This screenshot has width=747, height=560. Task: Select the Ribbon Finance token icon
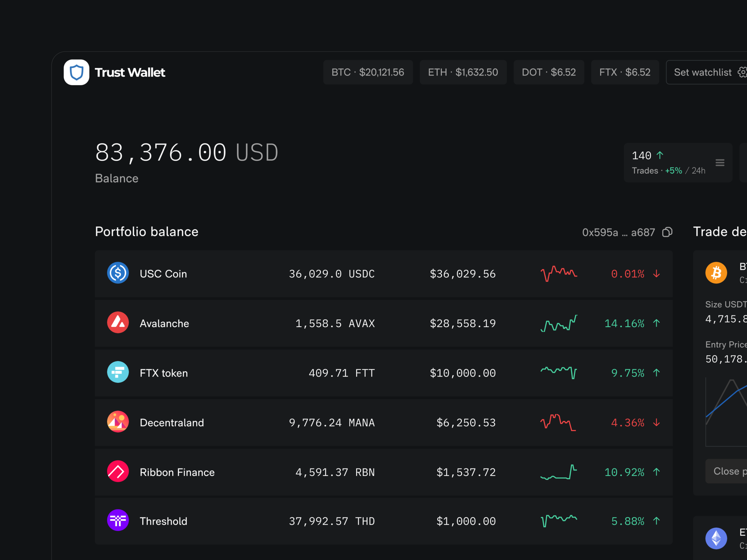pos(118,471)
